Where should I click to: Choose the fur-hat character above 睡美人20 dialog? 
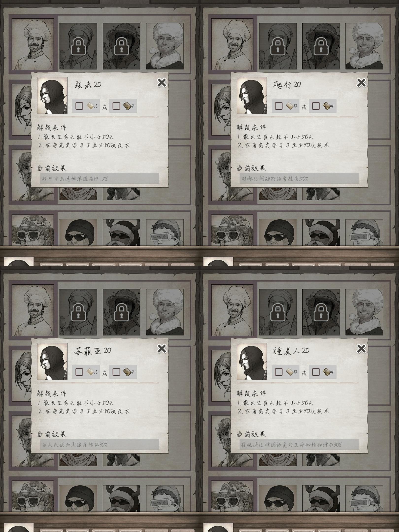(x=364, y=312)
